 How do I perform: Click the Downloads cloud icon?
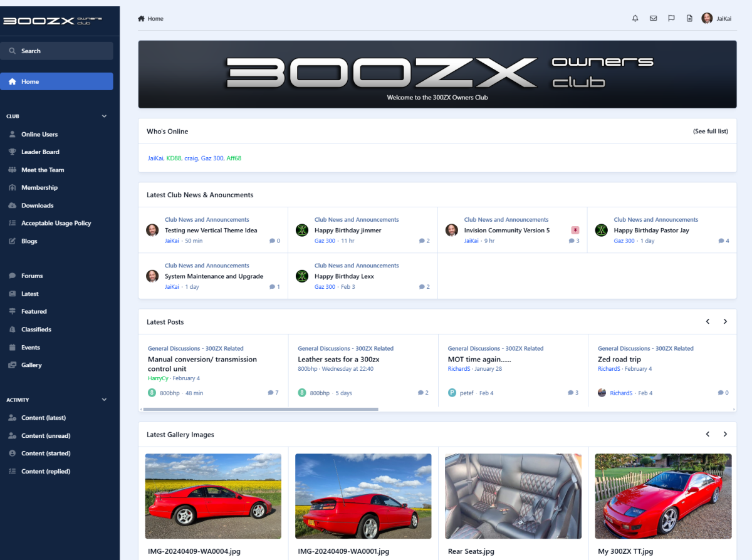[13, 205]
